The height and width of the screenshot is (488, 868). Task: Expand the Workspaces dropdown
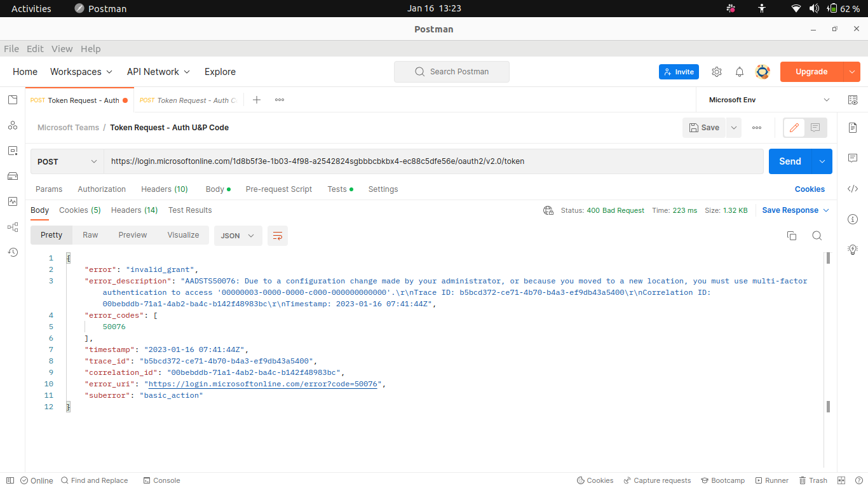[81, 72]
